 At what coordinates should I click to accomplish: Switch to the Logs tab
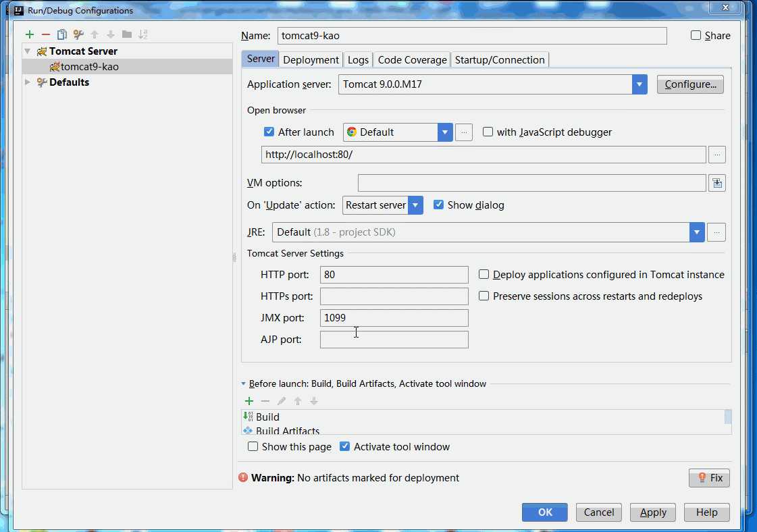pyautogui.click(x=358, y=60)
